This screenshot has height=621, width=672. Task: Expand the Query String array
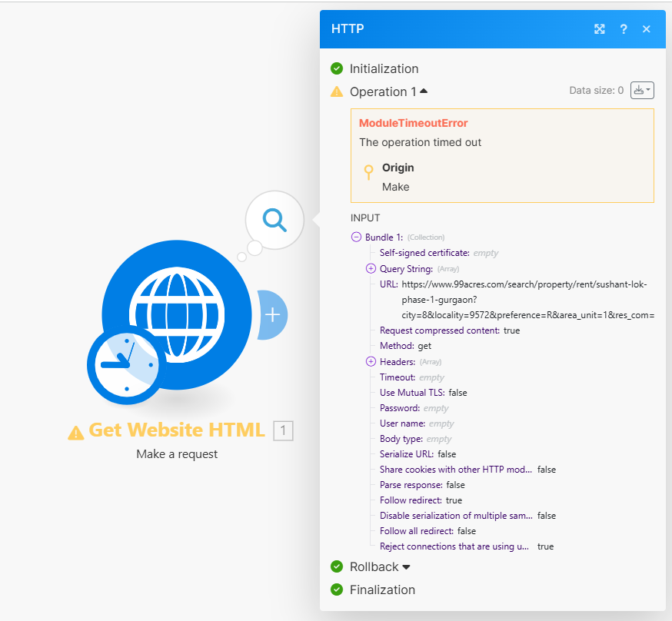pyautogui.click(x=370, y=268)
